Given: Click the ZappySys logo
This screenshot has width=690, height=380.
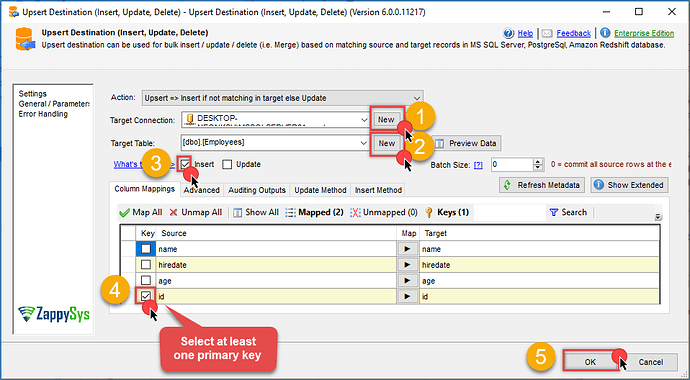Looking at the screenshot, I should click(54, 314).
